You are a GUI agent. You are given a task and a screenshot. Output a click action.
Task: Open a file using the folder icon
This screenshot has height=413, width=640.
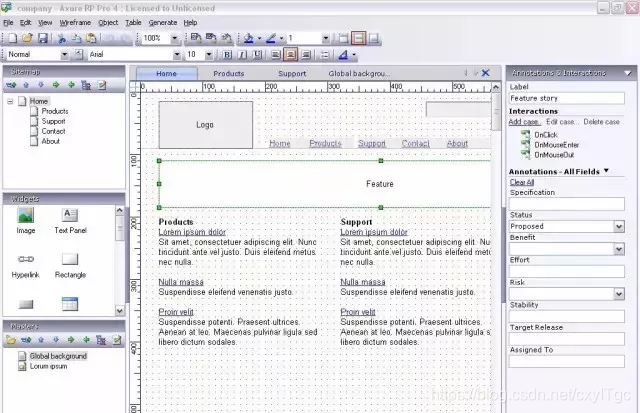27,38
